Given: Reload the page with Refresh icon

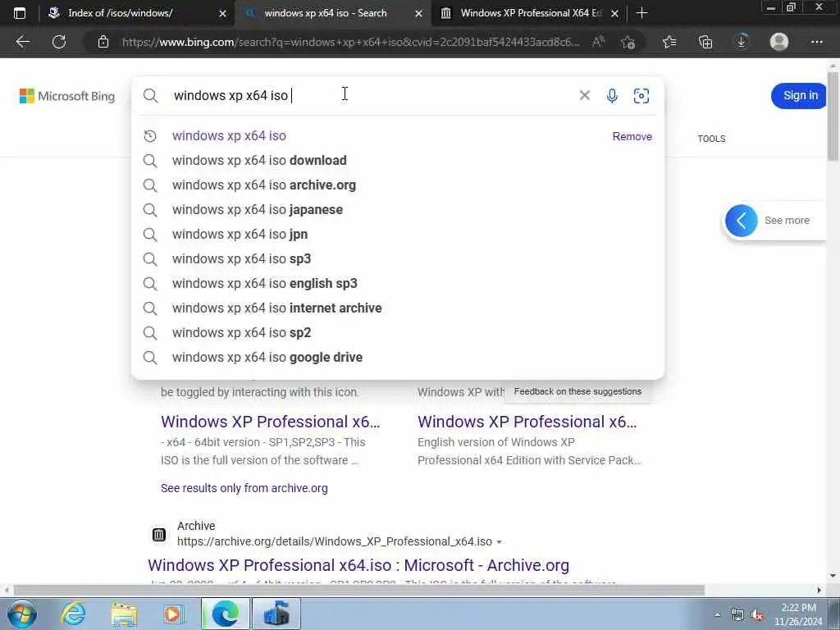Looking at the screenshot, I should (59, 42).
